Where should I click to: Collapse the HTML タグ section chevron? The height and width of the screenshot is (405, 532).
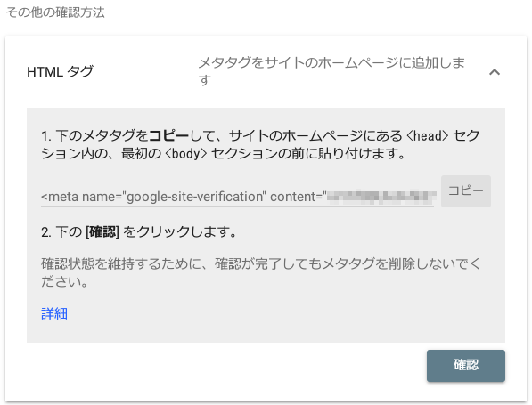[x=495, y=72]
